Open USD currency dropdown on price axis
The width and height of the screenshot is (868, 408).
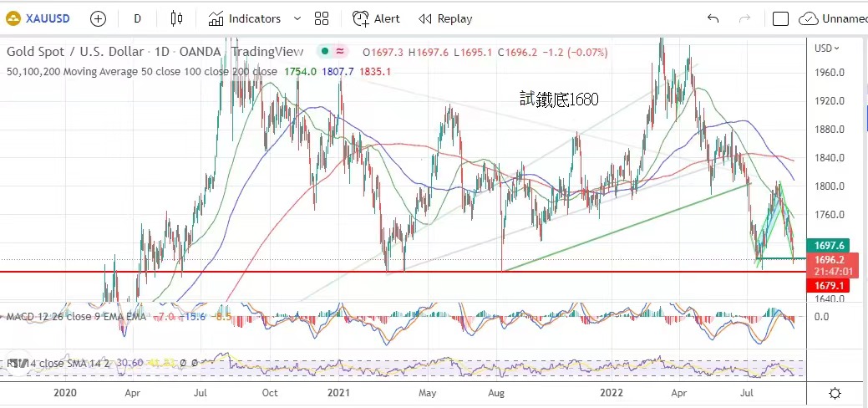click(827, 48)
